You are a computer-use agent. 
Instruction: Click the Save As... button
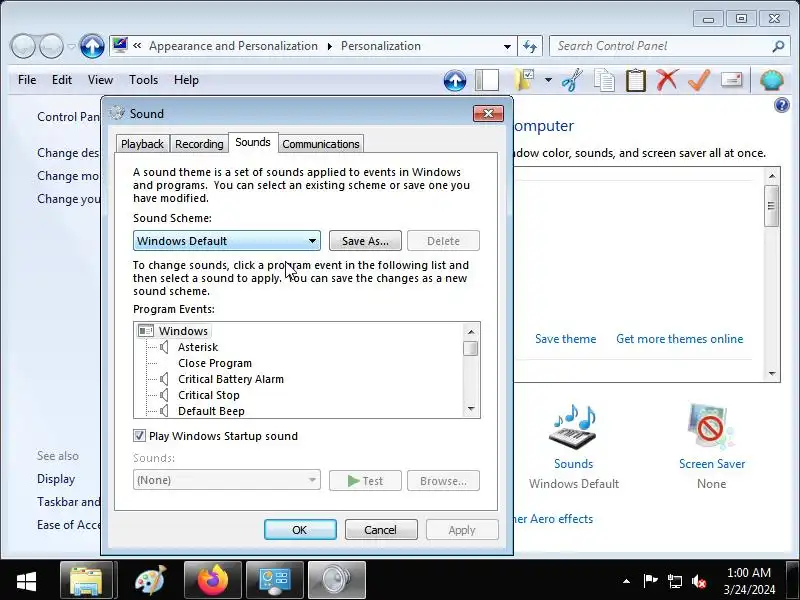[x=365, y=241]
